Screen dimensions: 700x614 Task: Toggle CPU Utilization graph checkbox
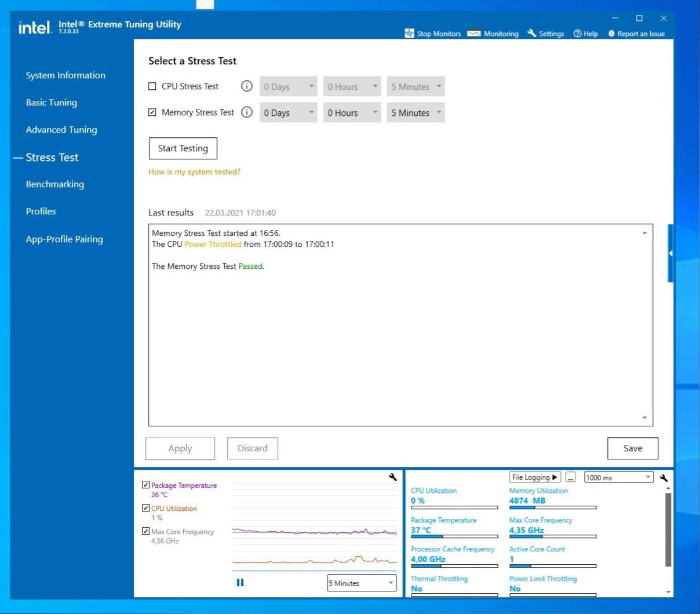point(146,508)
